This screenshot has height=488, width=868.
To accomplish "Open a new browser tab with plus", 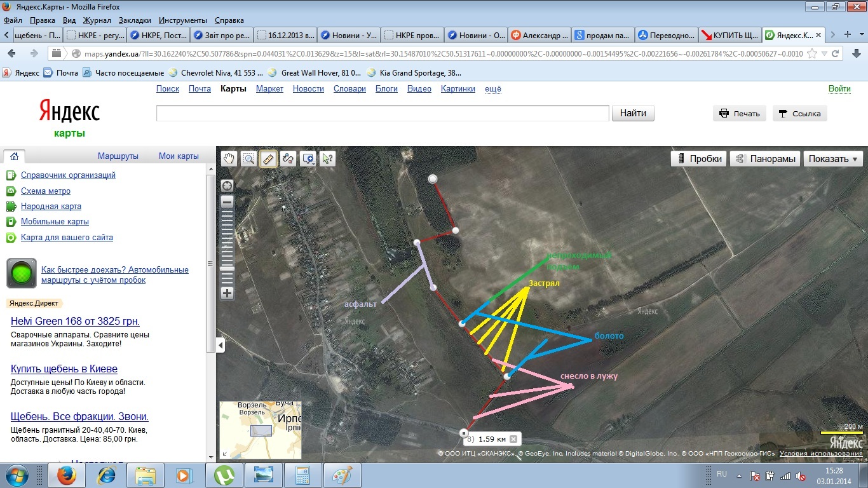I will click(x=848, y=34).
